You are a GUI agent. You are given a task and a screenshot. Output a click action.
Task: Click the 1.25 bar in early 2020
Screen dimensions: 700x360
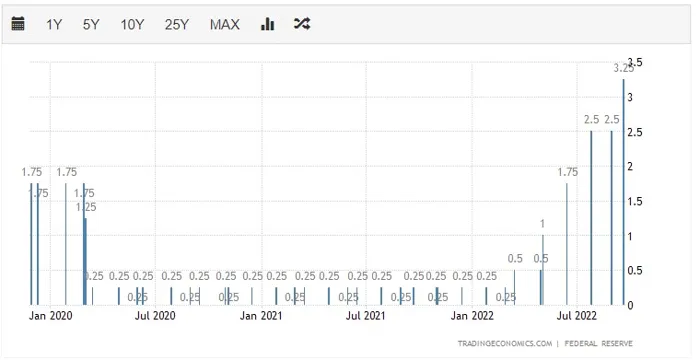(x=86, y=262)
